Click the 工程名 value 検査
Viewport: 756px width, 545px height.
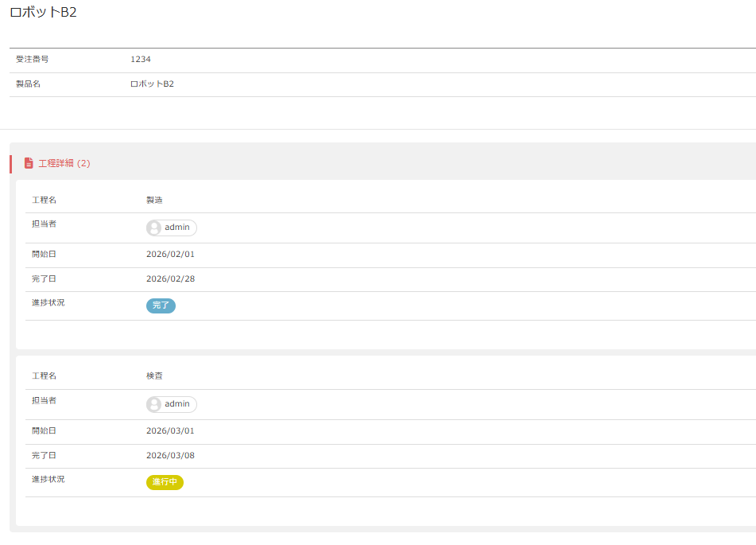[155, 376]
